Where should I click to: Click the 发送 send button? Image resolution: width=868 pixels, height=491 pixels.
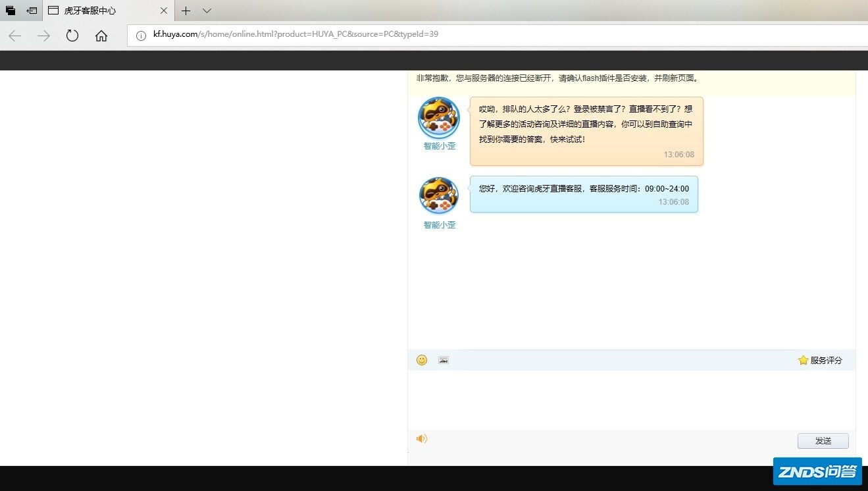[823, 441]
